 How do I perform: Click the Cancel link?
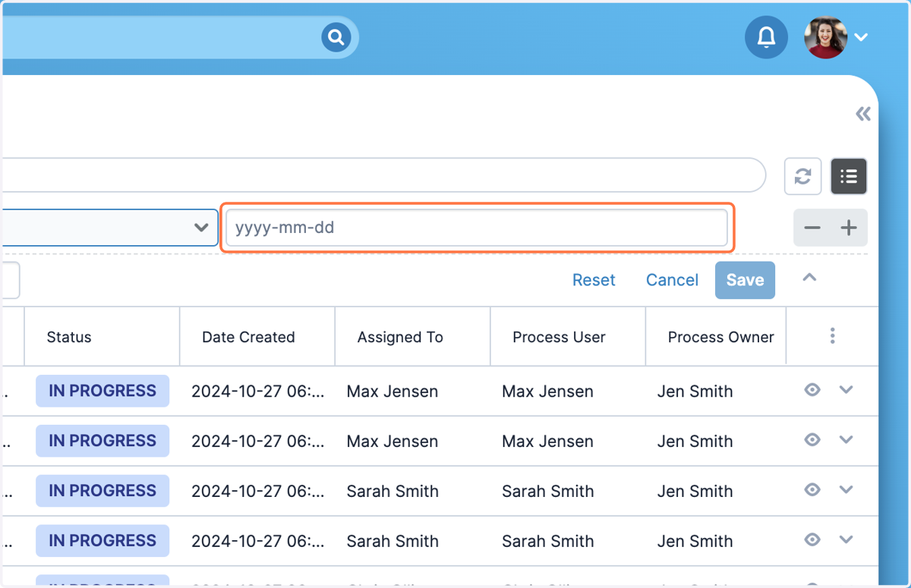tap(672, 280)
